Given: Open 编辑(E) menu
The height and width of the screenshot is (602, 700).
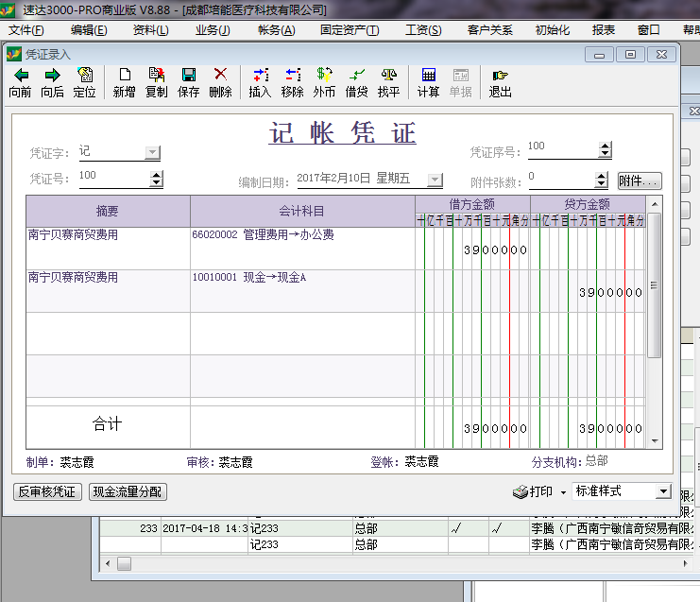Looking at the screenshot, I should (89, 30).
